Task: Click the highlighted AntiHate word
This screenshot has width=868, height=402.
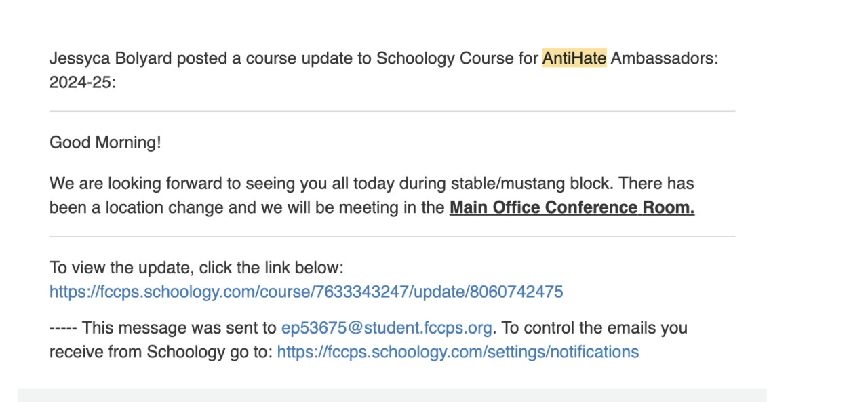Action: pos(574,58)
